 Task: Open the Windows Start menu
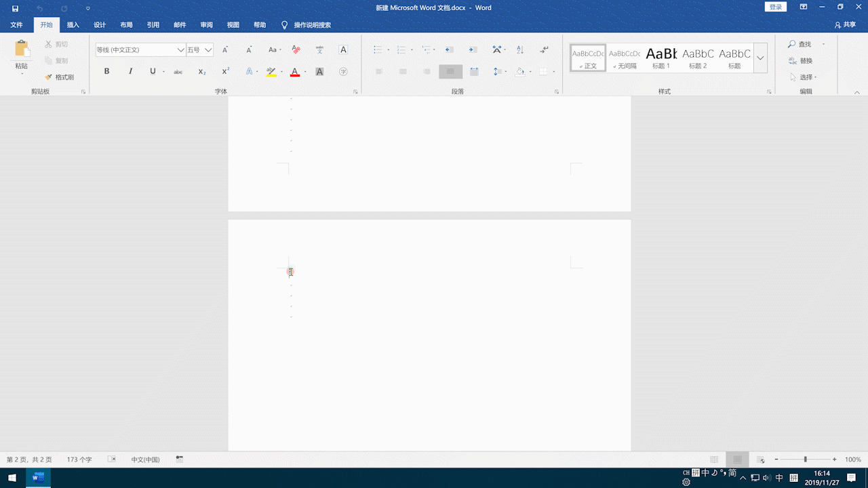coord(12,478)
